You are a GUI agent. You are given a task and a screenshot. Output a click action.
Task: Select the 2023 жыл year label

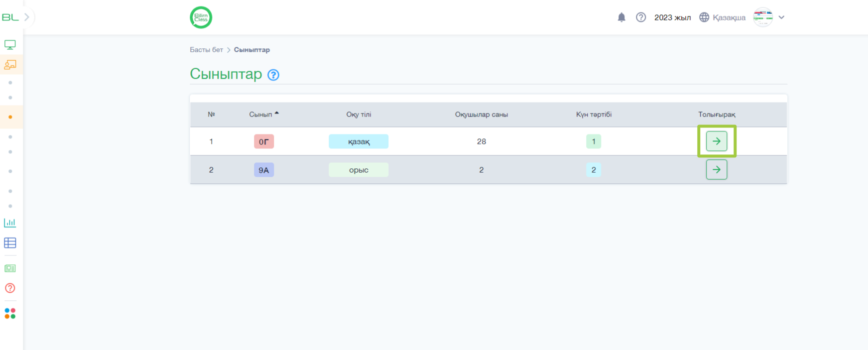click(x=672, y=17)
